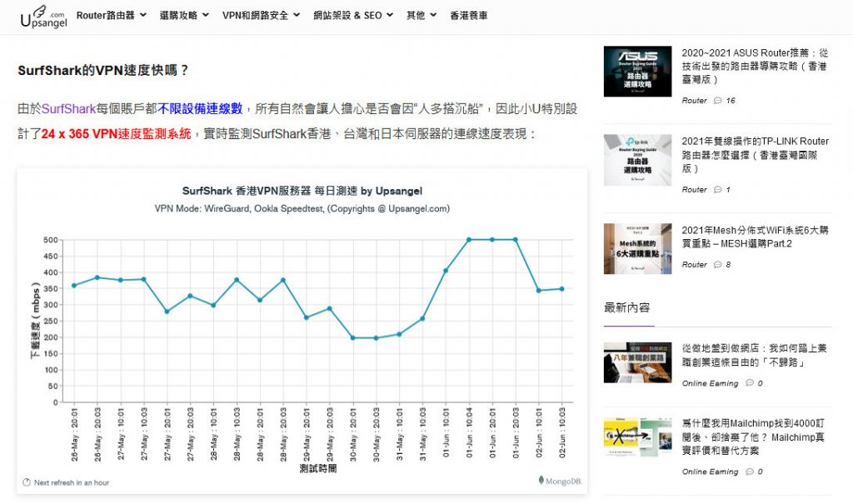Click Router category under TP-LINK article
Viewport: 853px width, 504px height.
coord(694,190)
